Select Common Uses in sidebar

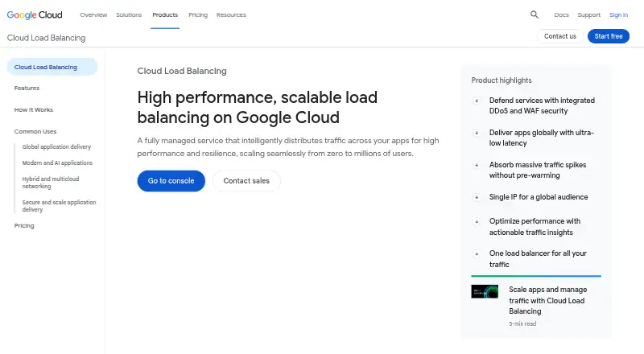35,131
